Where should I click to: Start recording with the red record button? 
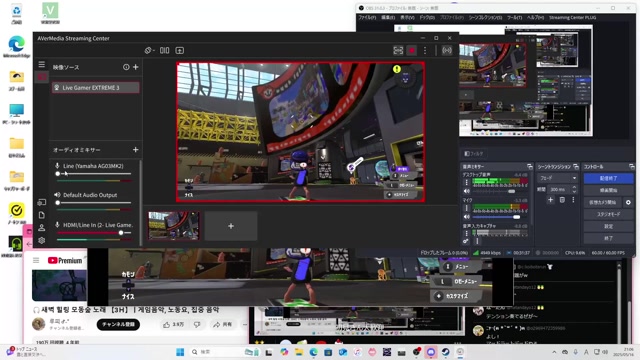[412, 50]
